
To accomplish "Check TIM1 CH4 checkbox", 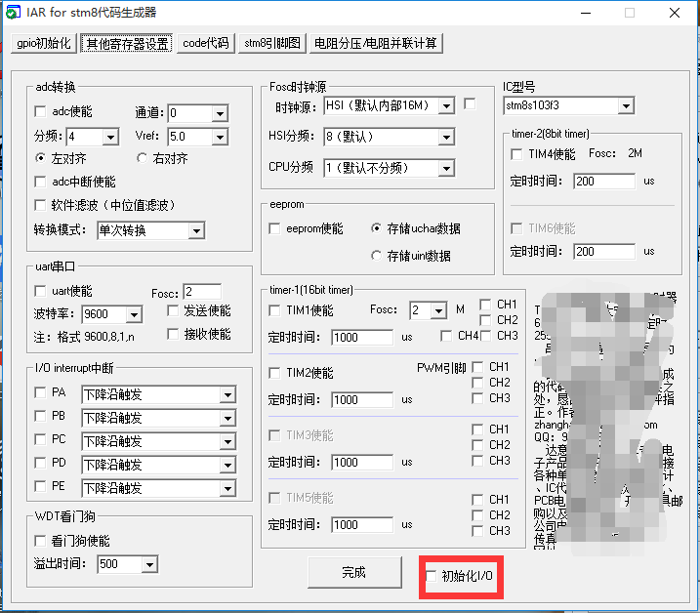I will click(446, 336).
